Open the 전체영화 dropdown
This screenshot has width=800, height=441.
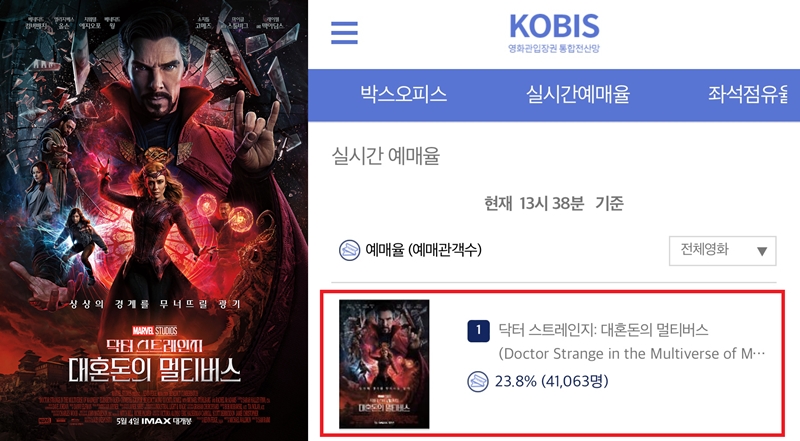point(722,251)
